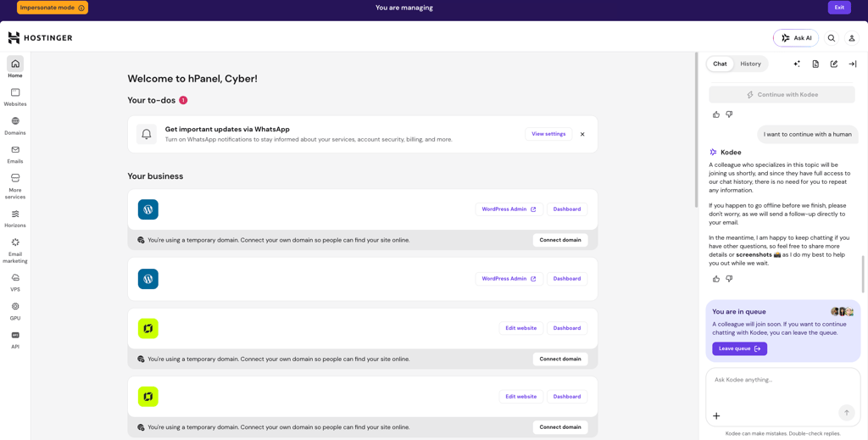
Task: Start new chat with edit icon
Action: (x=834, y=64)
